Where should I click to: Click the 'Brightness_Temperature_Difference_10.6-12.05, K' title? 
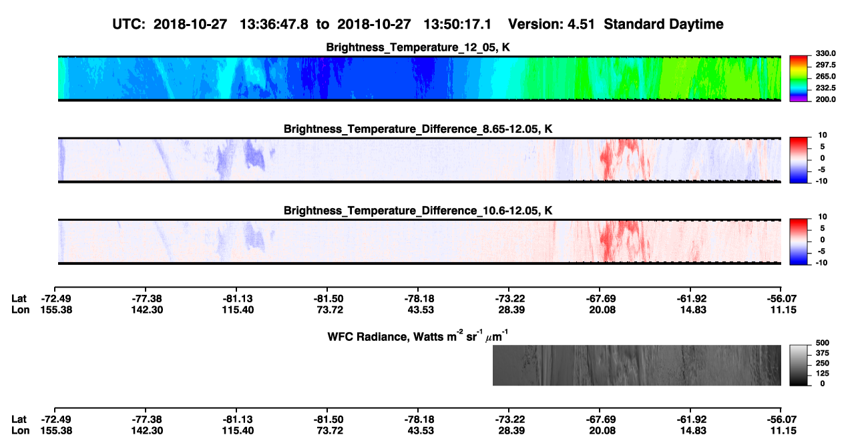[419, 211]
